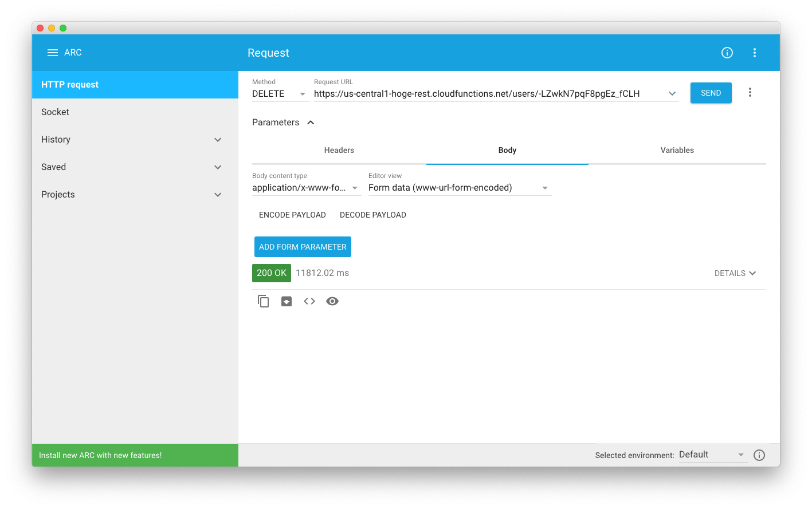Save response to file icon
This screenshot has height=509, width=812.
287,301
